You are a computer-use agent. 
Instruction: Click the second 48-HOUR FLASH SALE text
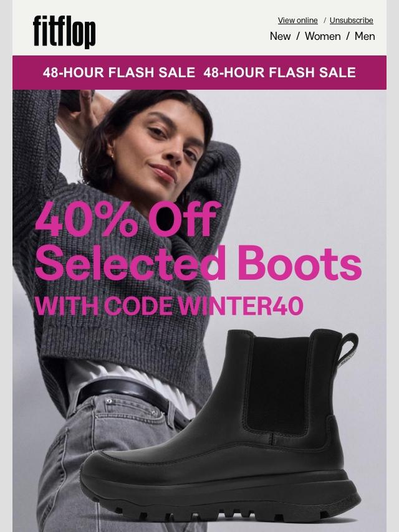point(279,73)
